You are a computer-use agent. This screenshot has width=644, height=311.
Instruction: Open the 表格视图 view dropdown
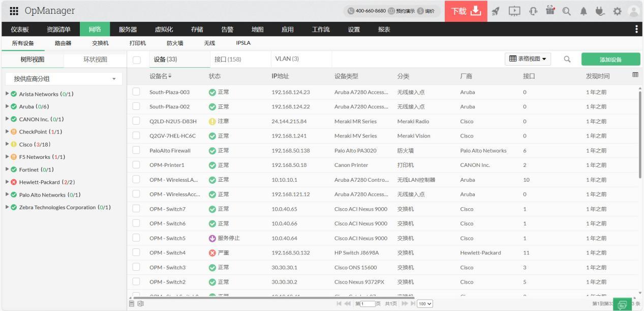(528, 60)
